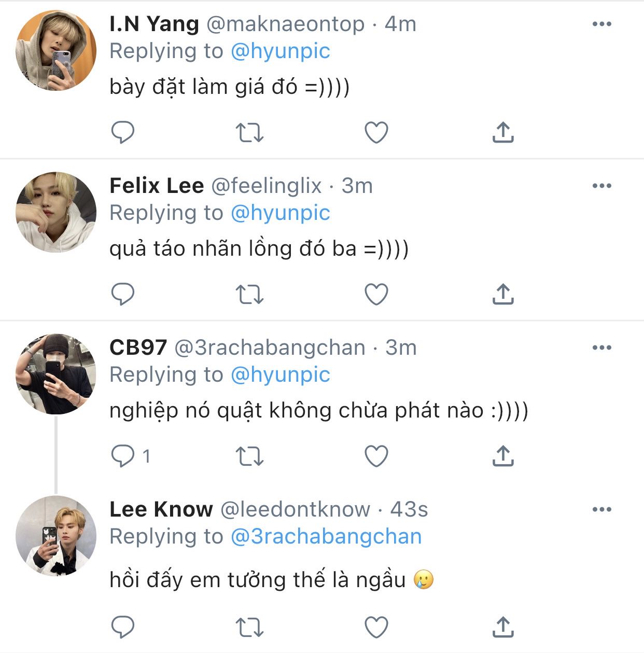Share I.N Yang's tweet

(502, 133)
